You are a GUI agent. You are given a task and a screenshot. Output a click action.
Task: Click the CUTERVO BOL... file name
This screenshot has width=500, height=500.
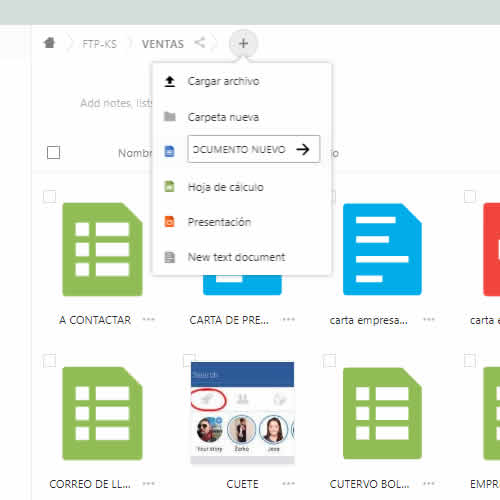(x=370, y=484)
